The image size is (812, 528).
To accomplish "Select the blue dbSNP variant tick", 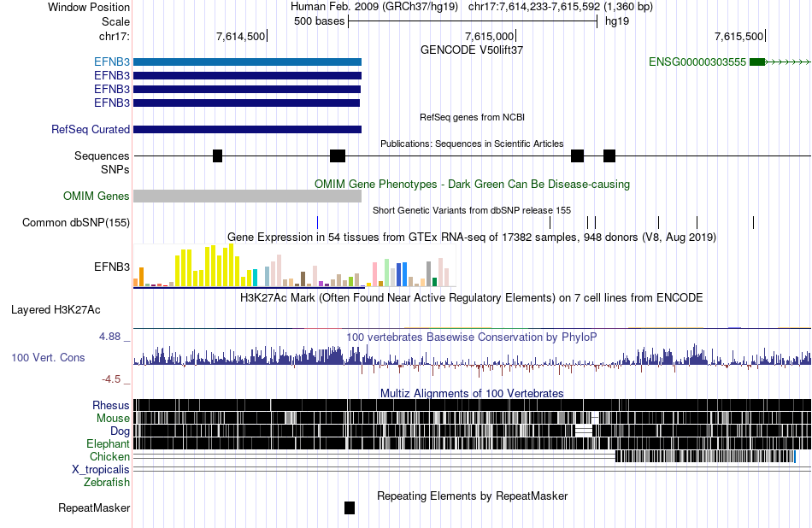I will point(317,223).
